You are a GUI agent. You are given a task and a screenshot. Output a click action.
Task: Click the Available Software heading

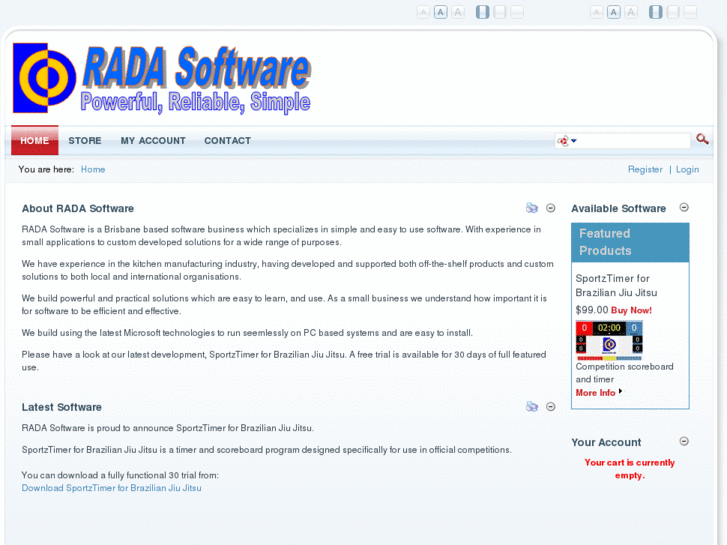coord(618,209)
